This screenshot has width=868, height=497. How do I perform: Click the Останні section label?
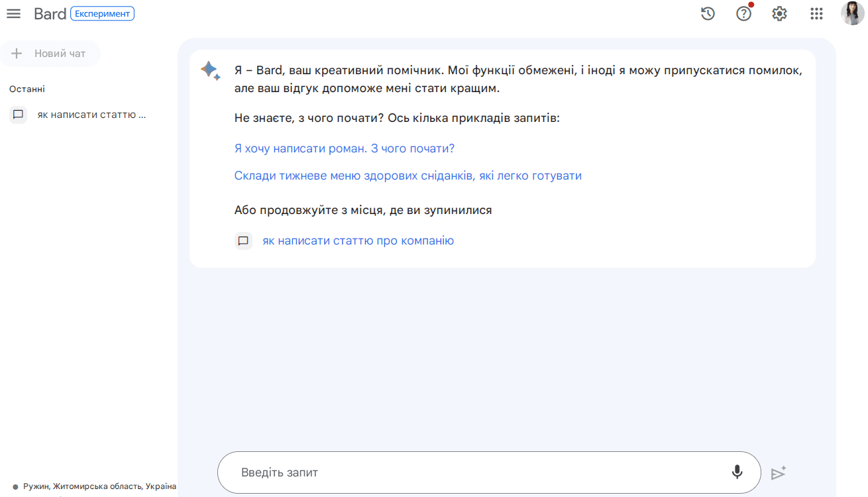pyautogui.click(x=27, y=88)
